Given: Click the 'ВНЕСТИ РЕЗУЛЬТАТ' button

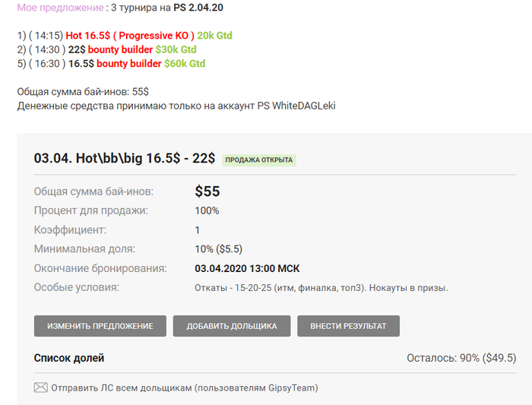Looking at the screenshot, I should click(x=348, y=326).
